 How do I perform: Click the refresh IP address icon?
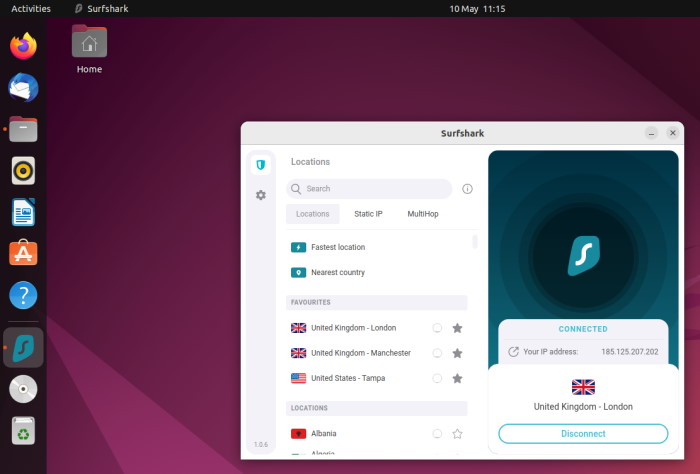click(x=513, y=352)
